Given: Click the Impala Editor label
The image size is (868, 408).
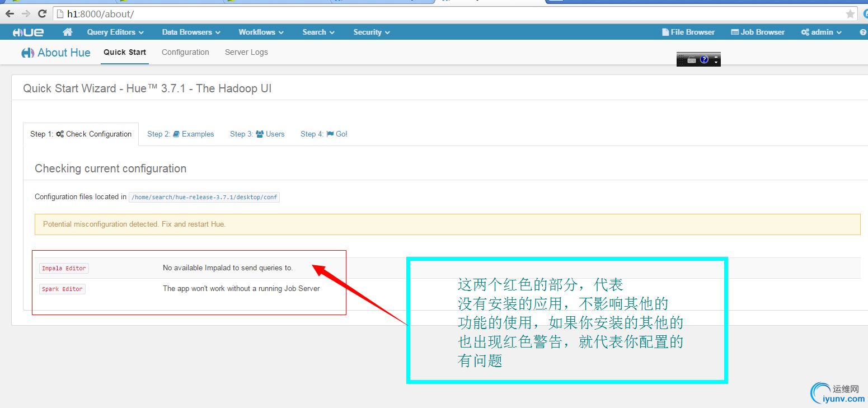Looking at the screenshot, I should 64,268.
